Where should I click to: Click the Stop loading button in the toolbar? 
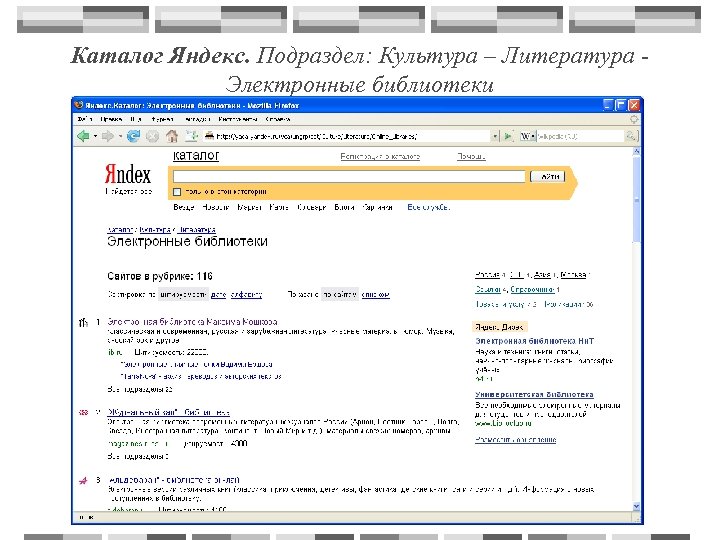(152, 136)
